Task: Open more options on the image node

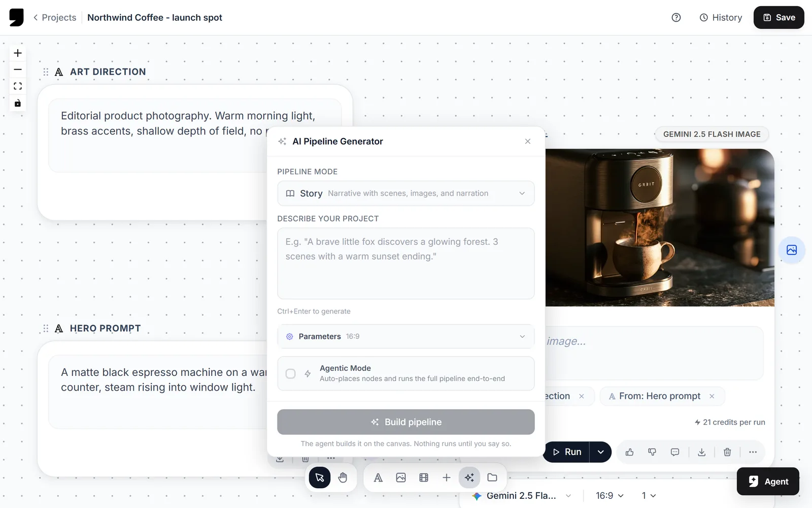Action: tap(753, 452)
